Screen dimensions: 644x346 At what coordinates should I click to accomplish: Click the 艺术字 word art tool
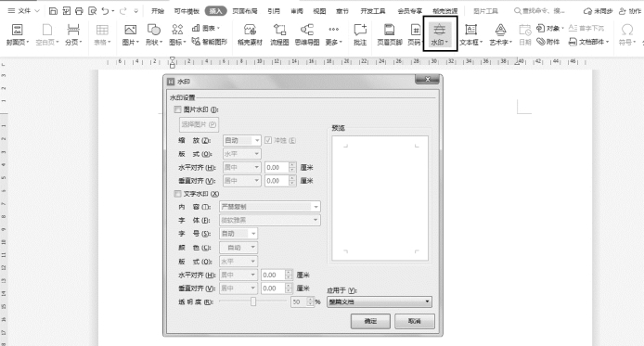coord(500,34)
